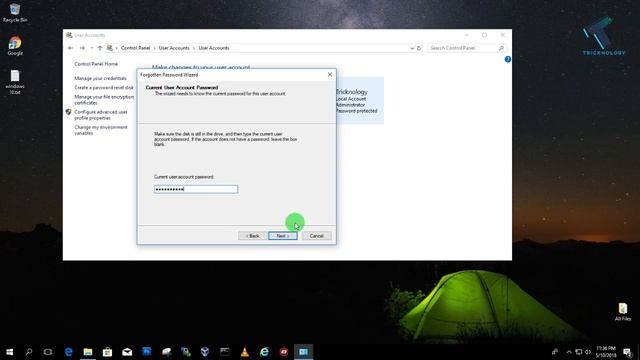Open network status tray icon

pyautogui.click(x=578, y=352)
